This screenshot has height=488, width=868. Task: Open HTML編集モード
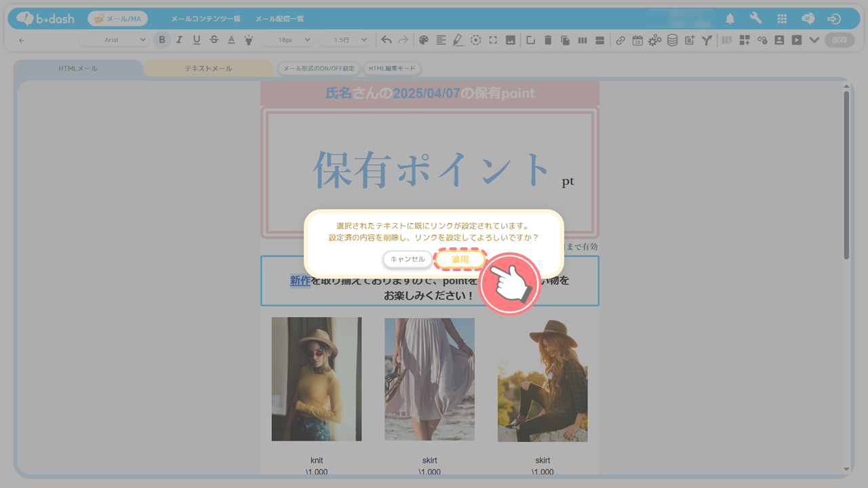(x=392, y=68)
